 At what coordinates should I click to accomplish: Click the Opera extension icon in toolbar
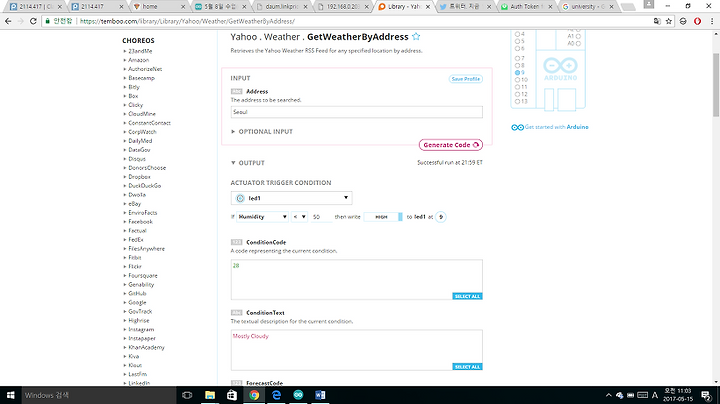coord(698,21)
